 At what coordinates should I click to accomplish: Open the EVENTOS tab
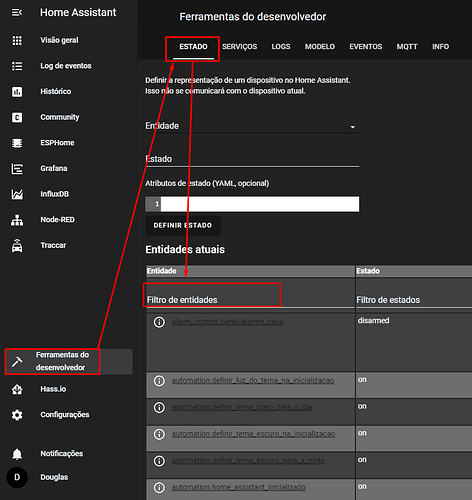tap(365, 47)
